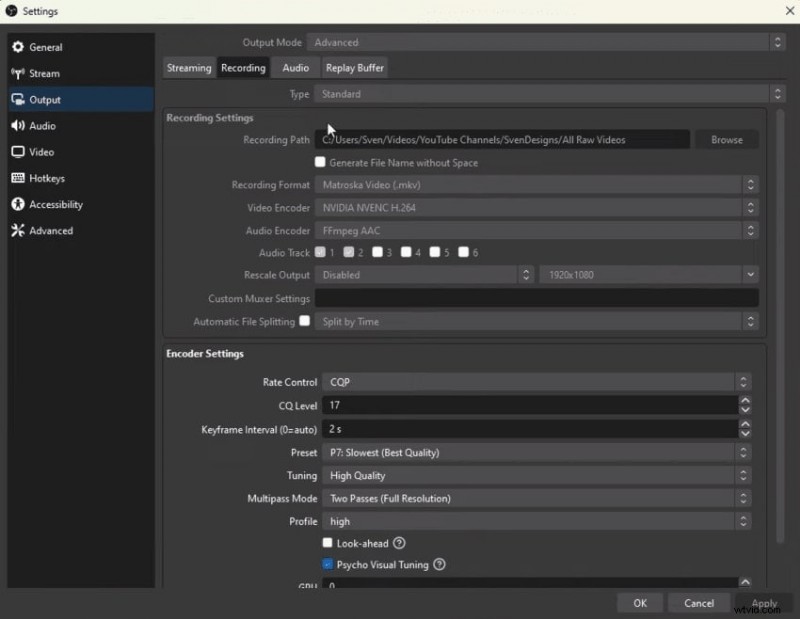The height and width of the screenshot is (619, 800).
Task: Enable audio track 3 checkbox
Action: click(377, 252)
